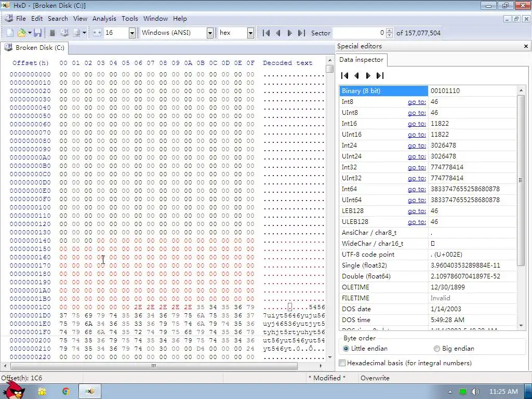Click the ULEB128 go to link
The image size is (532, 399).
point(417,222)
